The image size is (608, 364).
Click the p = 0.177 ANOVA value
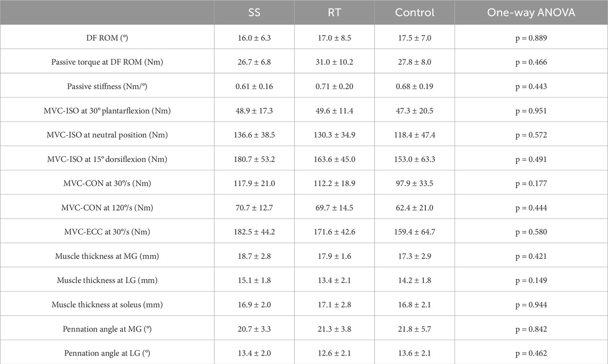531,183
